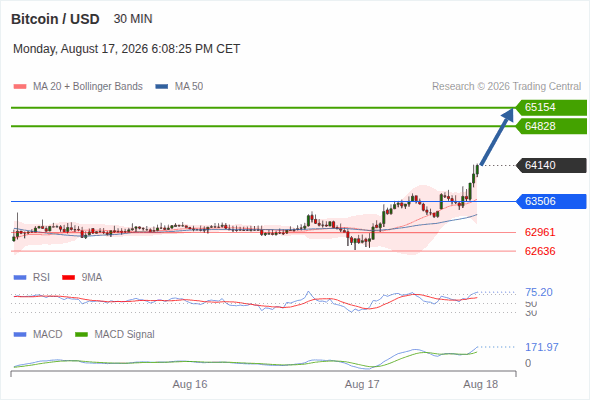The width and height of the screenshot is (590, 400).
Task: Click the MACD Signal green legend marker
Action: tap(81, 335)
